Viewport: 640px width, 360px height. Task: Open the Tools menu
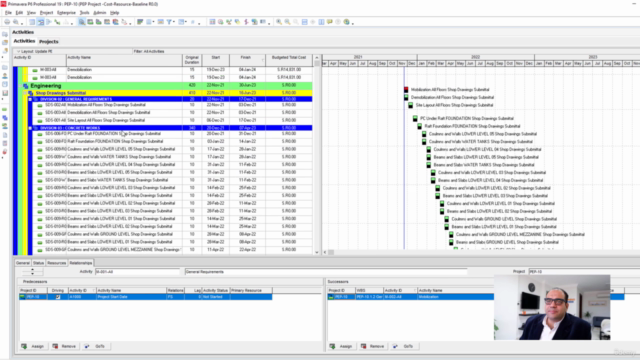coord(84,13)
